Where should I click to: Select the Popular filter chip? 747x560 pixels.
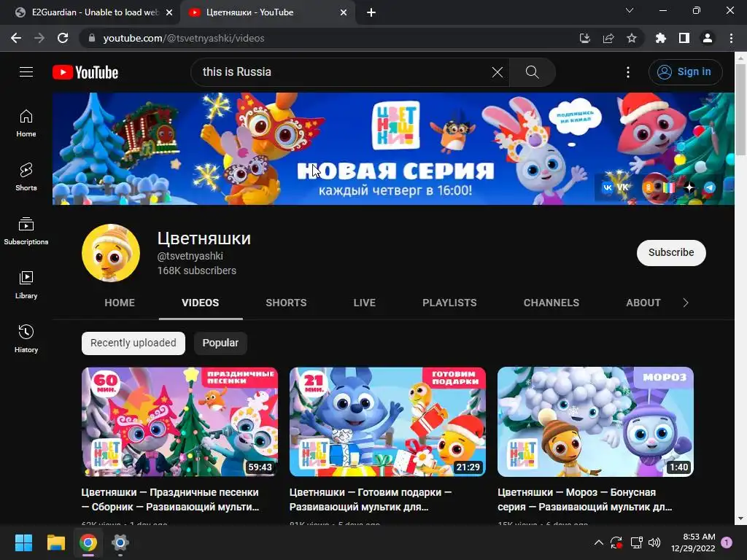220,343
